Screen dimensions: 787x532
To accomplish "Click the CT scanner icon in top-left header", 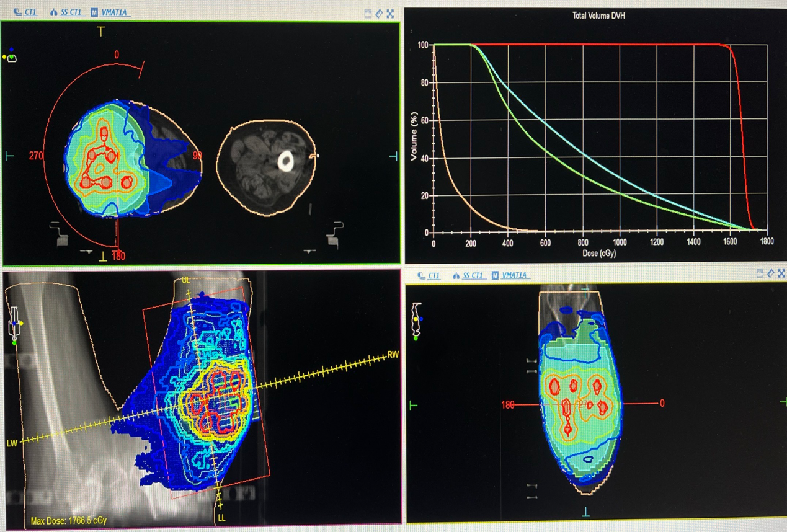I will (x=17, y=12).
